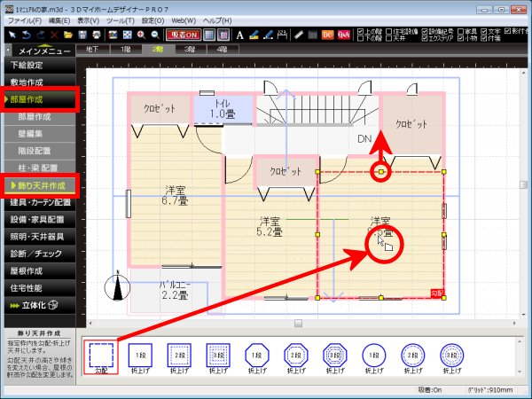Switch to the 3階 floor tab
The image size is (532, 399).
coord(190,50)
